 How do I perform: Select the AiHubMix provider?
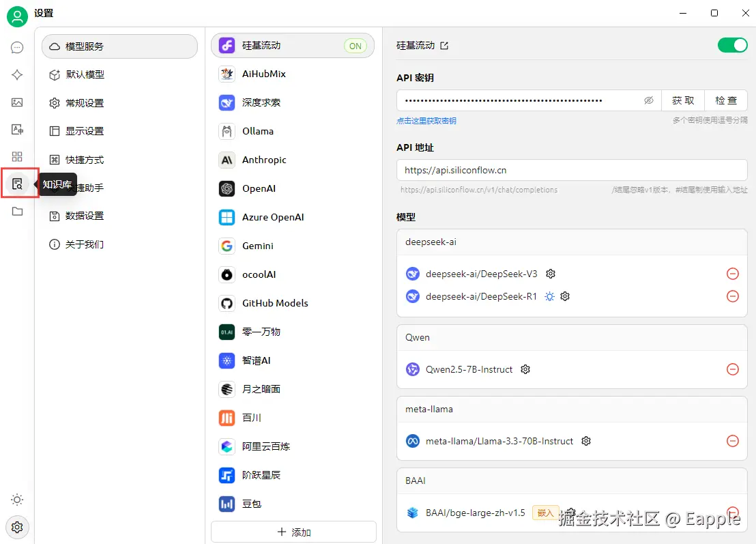tap(293, 74)
